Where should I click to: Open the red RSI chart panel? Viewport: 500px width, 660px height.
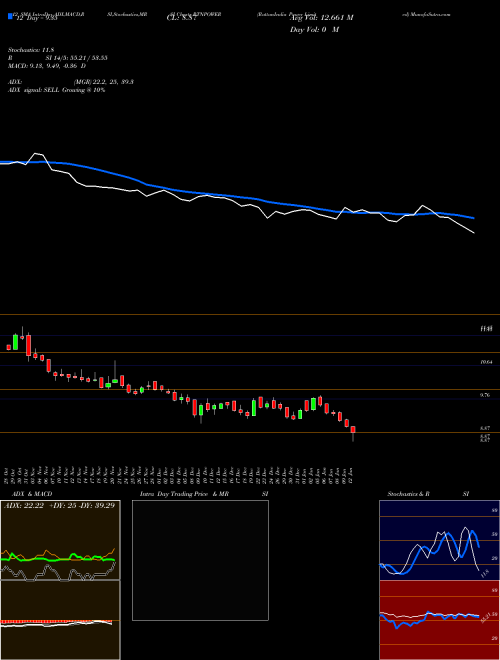(439, 620)
